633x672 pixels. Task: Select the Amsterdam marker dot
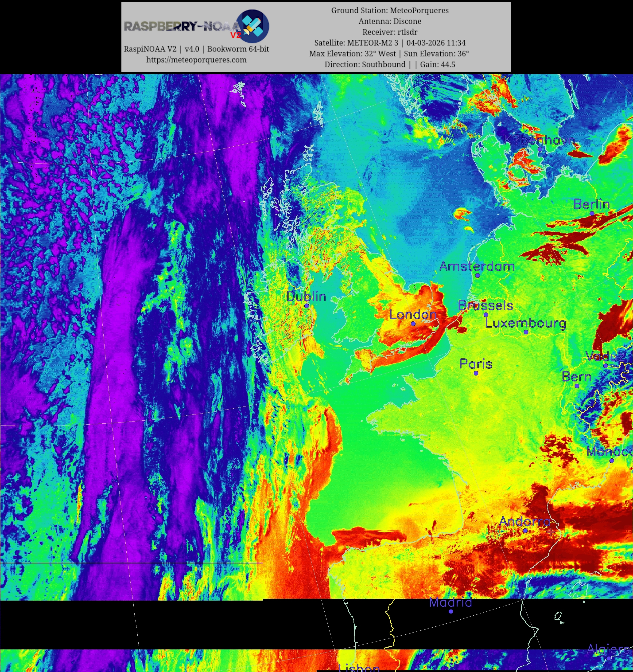click(x=478, y=275)
